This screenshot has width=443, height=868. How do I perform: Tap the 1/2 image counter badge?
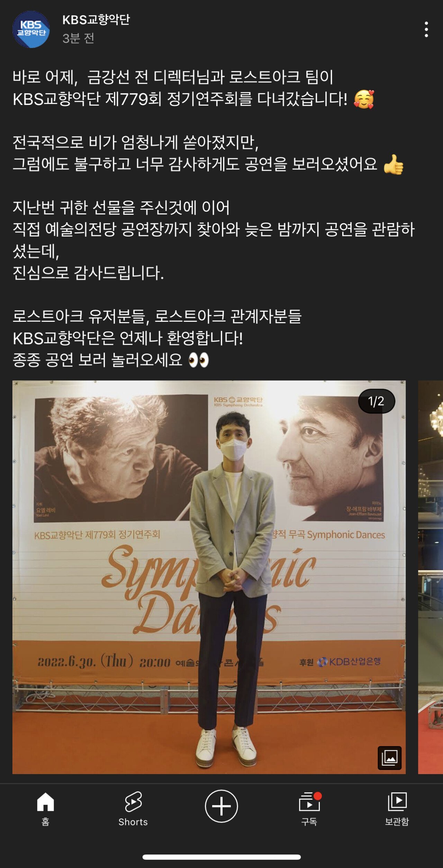tap(377, 401)
